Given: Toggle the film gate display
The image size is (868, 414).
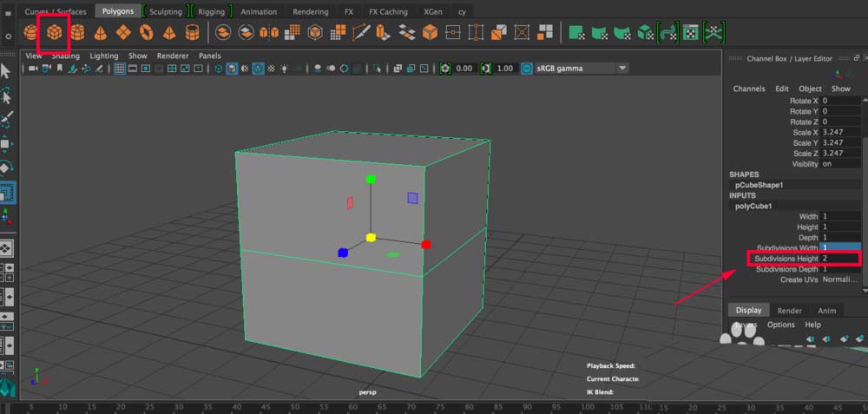Looking at the screenshot, I should coord(133,69).
